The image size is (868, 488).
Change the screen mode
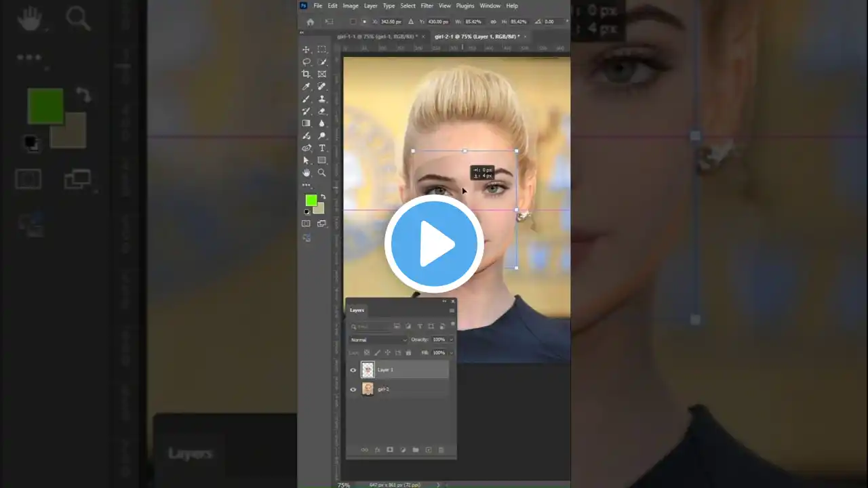322,224
